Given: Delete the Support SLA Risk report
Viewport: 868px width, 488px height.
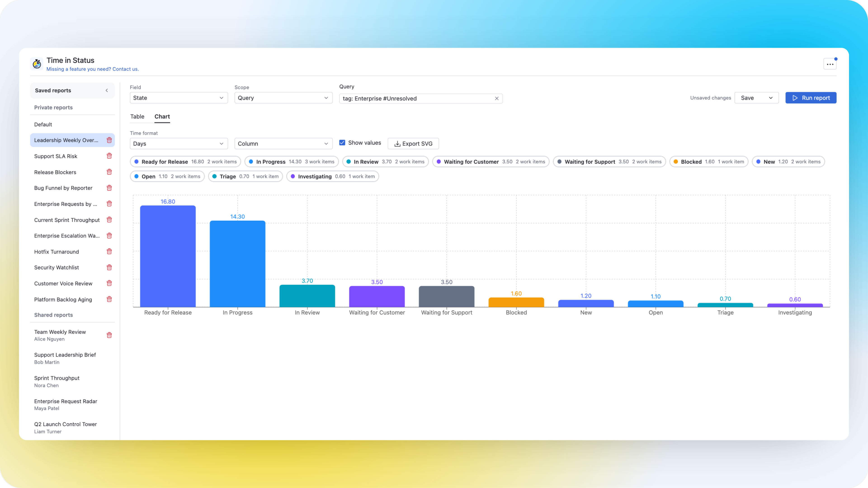Looking at the screenshot, I should pos(109,156).
